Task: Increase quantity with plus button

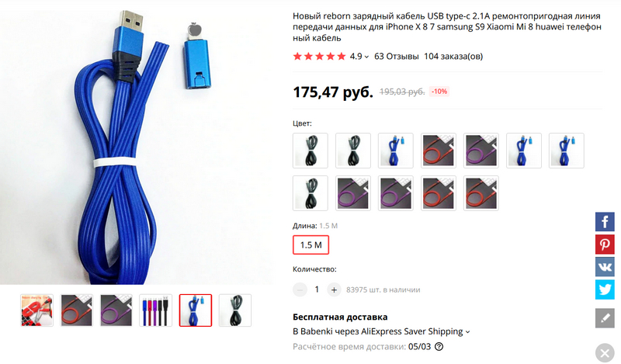Action: pos(334,290)
